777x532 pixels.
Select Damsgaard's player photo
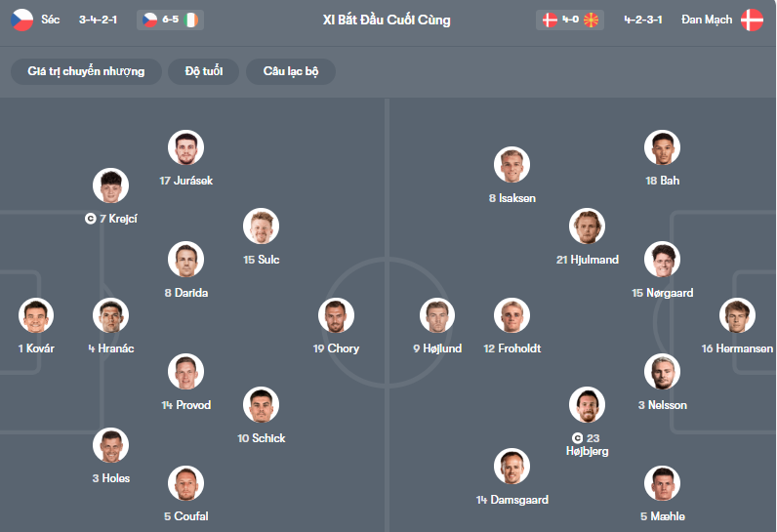pyautogui.click(x=511, y=467)
